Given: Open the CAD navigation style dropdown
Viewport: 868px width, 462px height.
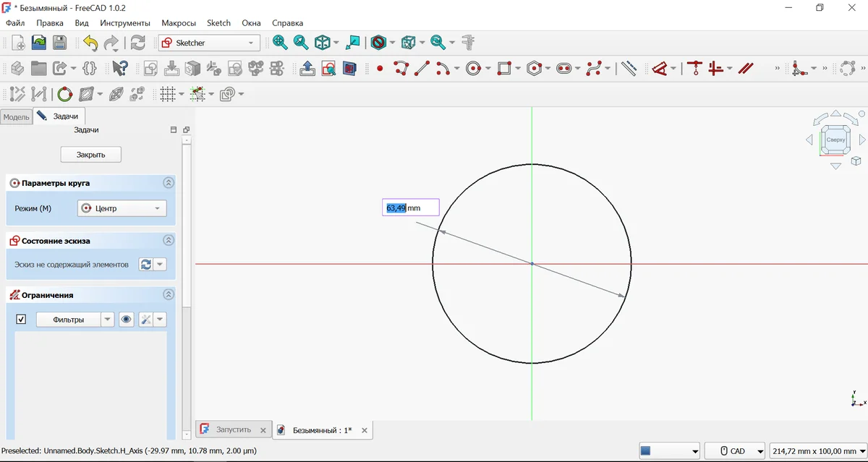Looking at the screenshot, I should pyautogui.click(x=735, y=451).
